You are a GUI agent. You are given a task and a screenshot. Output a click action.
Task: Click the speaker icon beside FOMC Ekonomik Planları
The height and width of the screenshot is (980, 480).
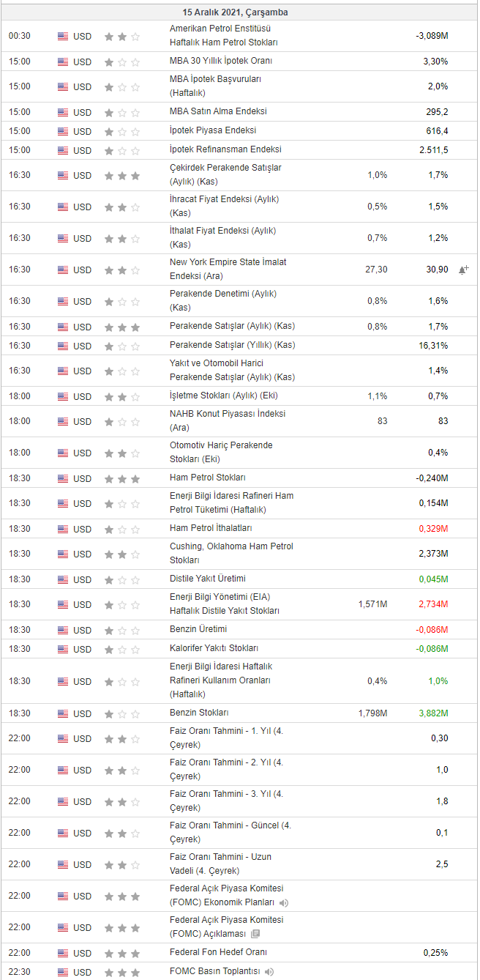pos(283,902)
